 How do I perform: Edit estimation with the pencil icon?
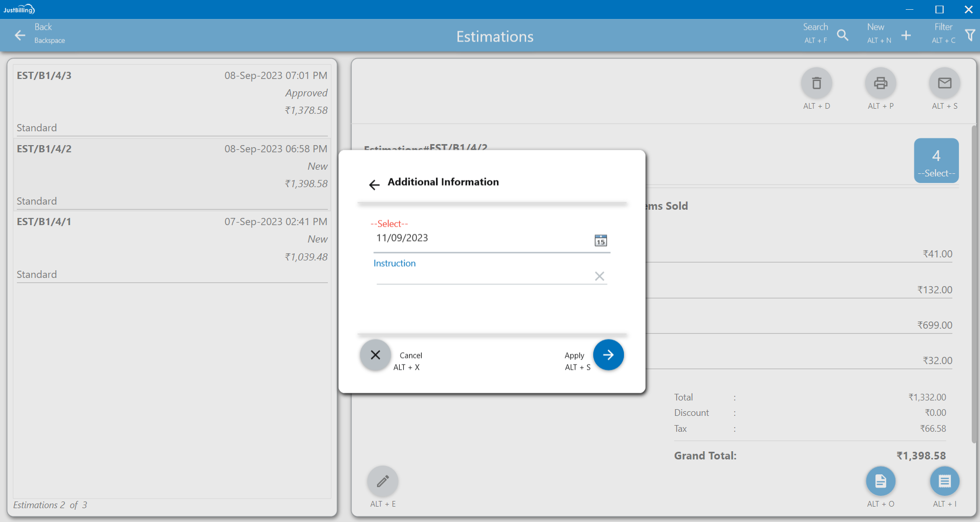382,481
